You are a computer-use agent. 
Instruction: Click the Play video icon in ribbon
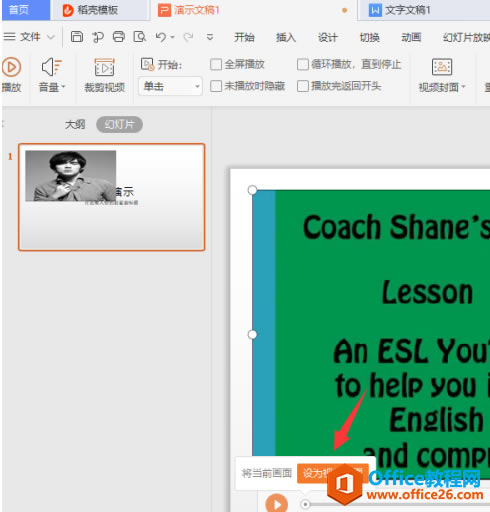[x=12, y=67]
